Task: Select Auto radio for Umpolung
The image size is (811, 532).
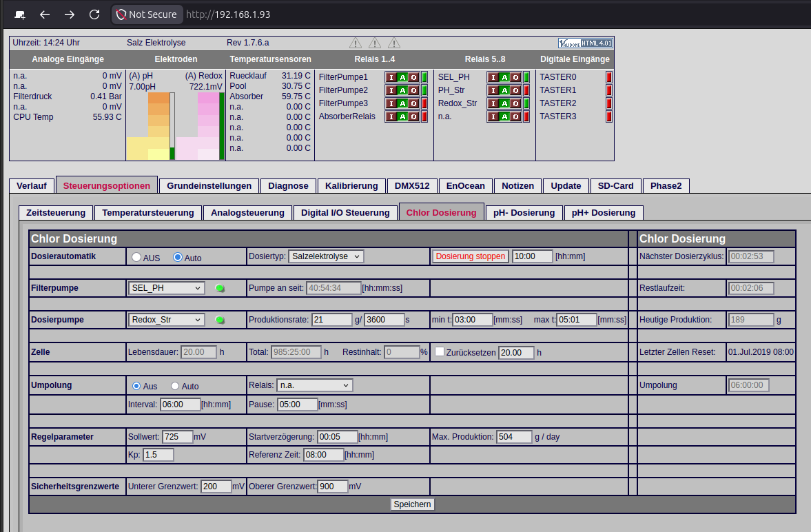Action: click(175, 386)
